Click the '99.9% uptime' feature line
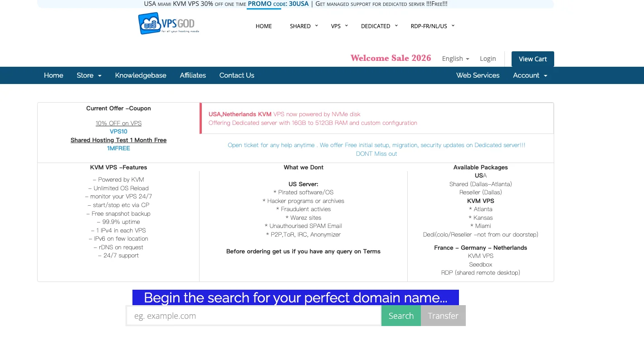644x356 pixels. tap(118, 222)
